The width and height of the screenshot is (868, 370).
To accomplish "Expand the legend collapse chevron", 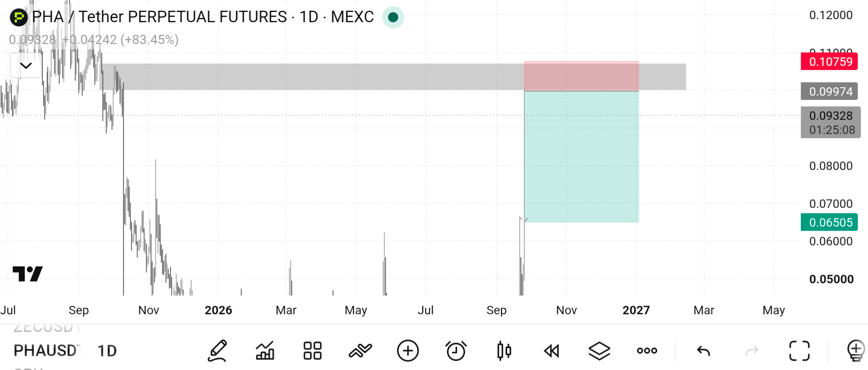I will click(26, 65).
